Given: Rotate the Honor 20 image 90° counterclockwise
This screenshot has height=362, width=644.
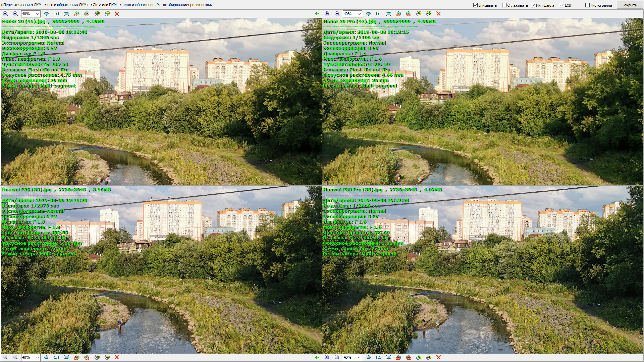Looking at the screenshot, I should click(77, 14).
